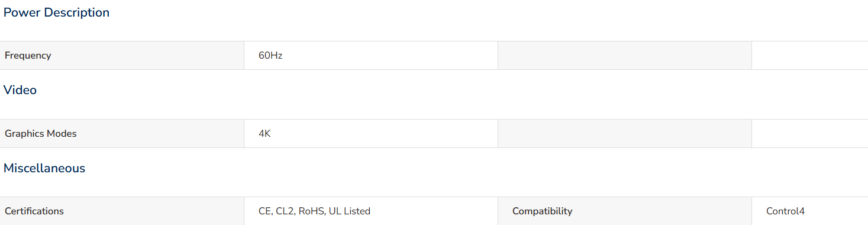Screen dimensions: 868x225
Task: Select the Control4 compatibility value
Action: coord(785,211)
